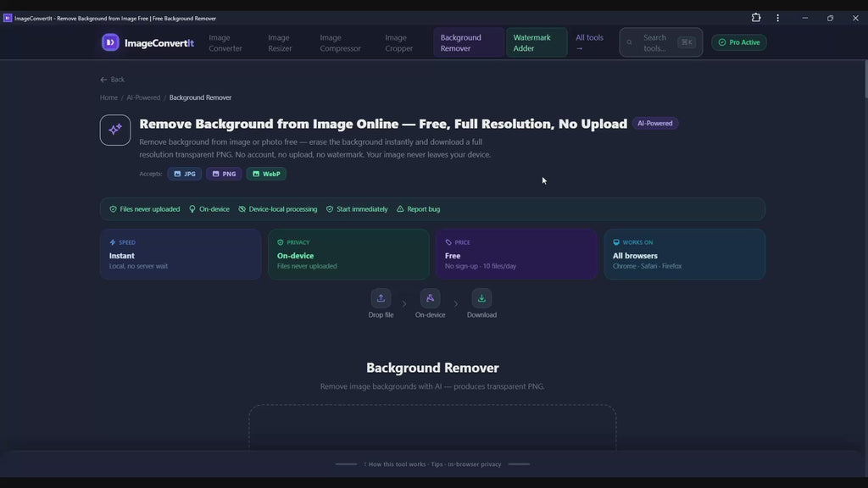Screen dimensions: 868x488
Task: Open the browser extensions puzzle icon
Action: 756,18
